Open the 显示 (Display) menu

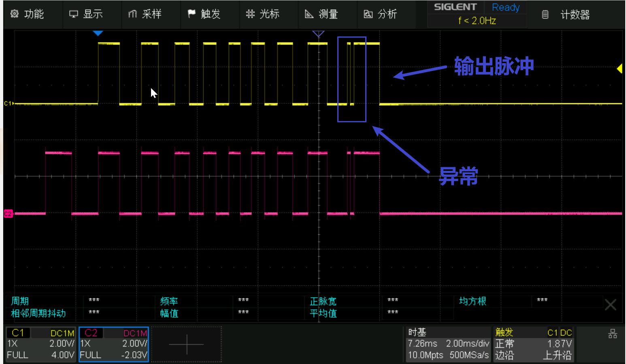(x=92, y=14)
